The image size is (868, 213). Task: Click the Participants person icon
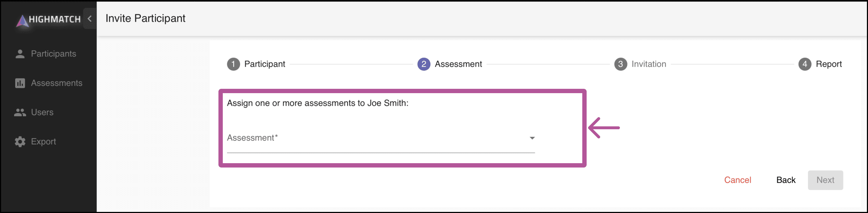click(20, 54)
